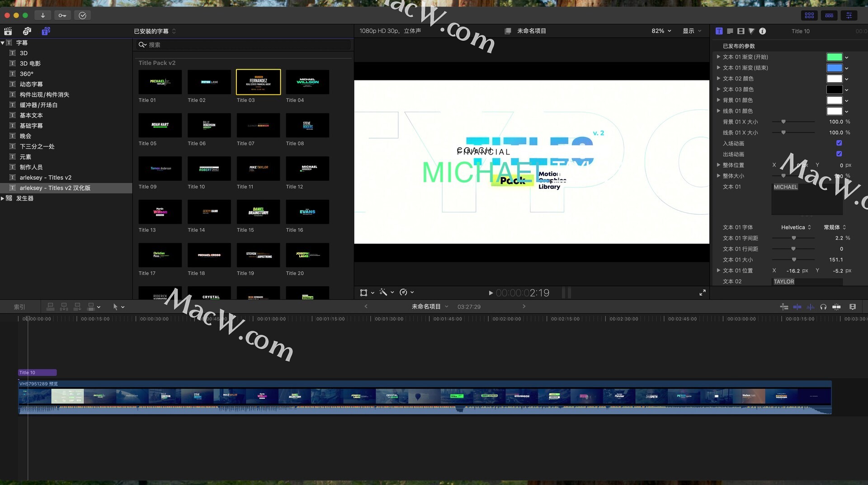Open the 索引 timeline index button

point(19,307)
